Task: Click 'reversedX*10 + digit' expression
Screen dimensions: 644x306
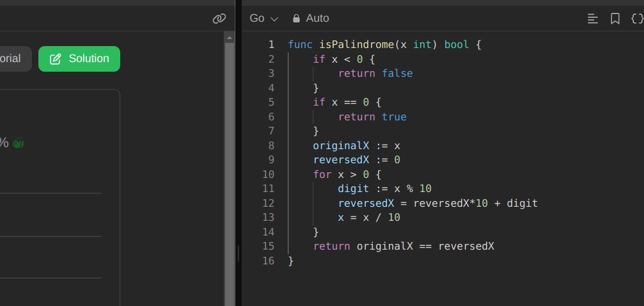Action: [475, 203]
